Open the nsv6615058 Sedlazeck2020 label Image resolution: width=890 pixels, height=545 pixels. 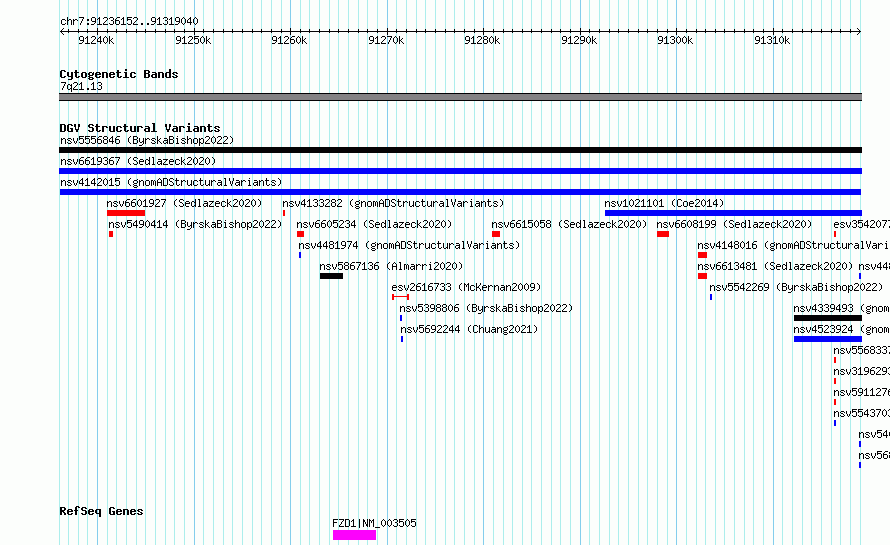[569, 224]
